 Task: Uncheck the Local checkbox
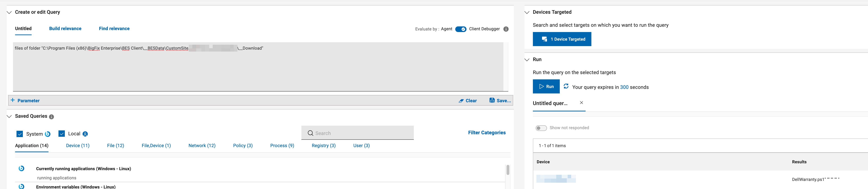click(x=62, y=134)
